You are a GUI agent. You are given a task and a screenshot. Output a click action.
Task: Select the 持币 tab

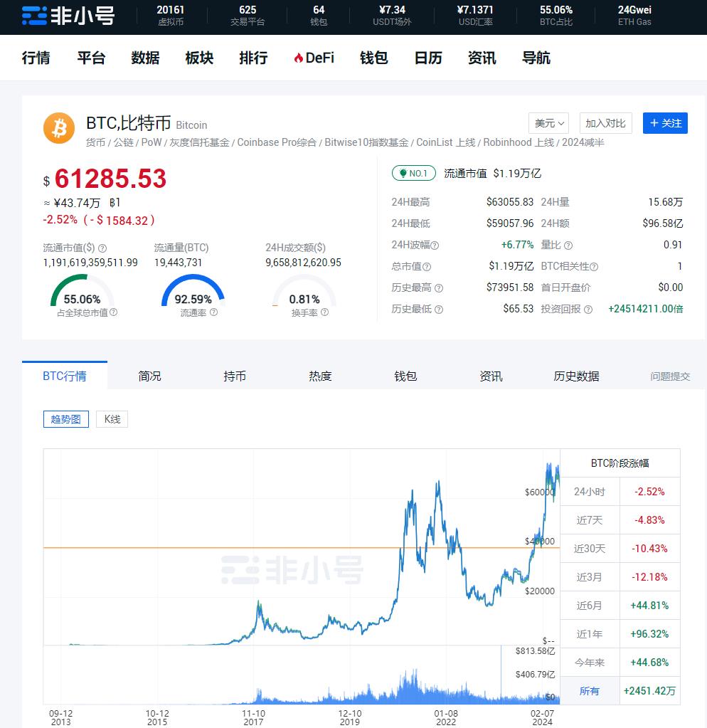(235, 376)
